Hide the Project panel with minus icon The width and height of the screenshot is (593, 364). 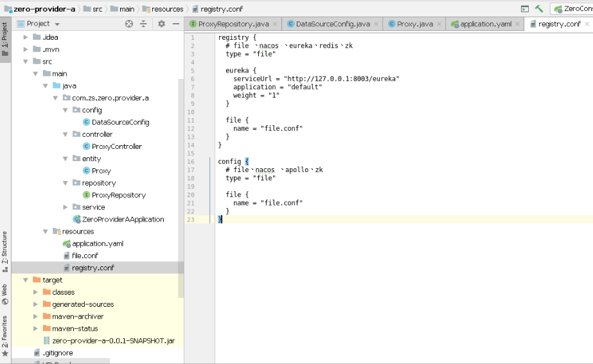point(176,24)
